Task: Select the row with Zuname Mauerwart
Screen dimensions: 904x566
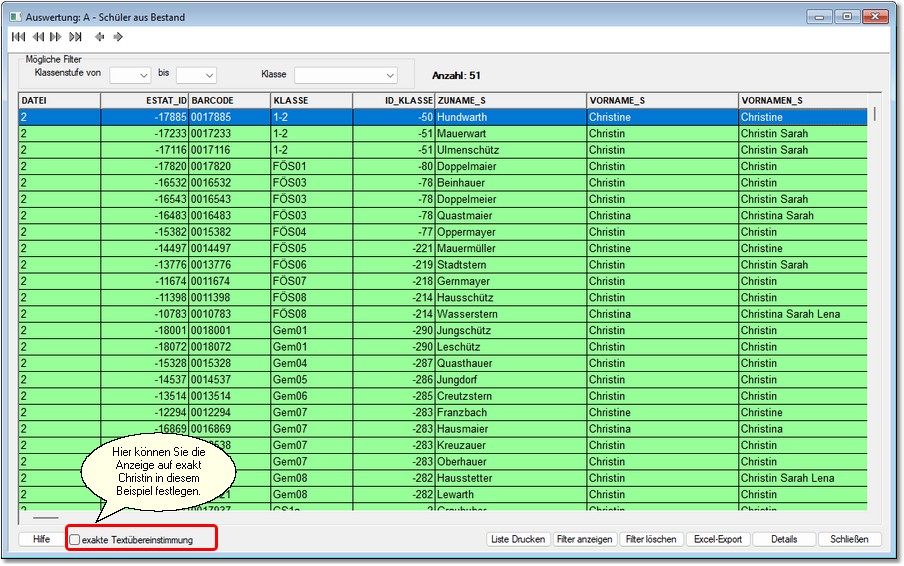Action: (468, 133)
